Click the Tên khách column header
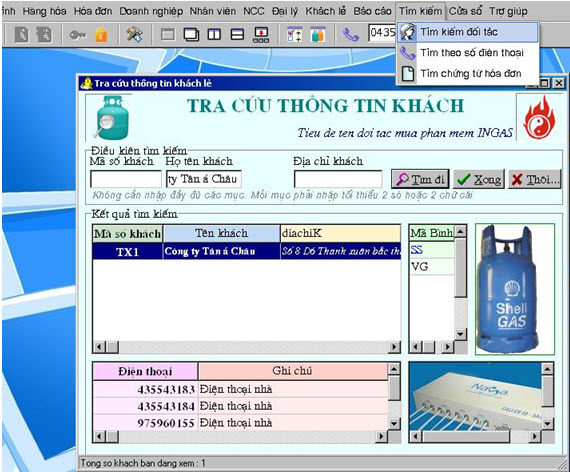This screenshot has height=472, width=570. tap(221, 233)
